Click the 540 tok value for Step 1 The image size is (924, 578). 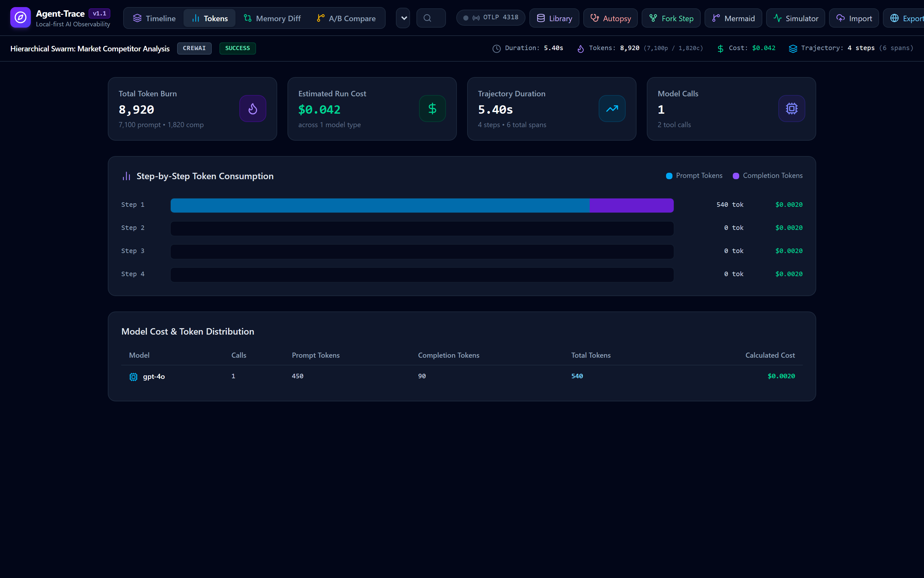click(730, 205)
